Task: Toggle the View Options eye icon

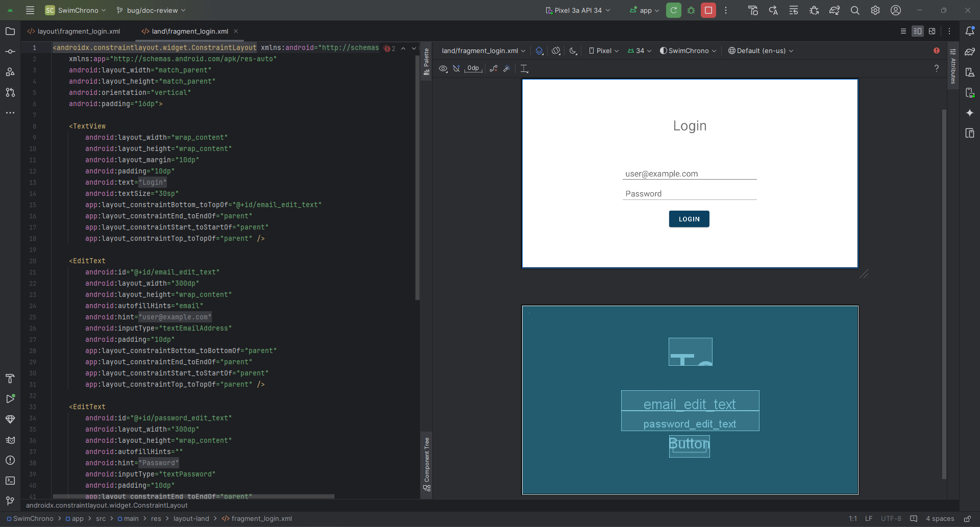Action: click(443, 68)
